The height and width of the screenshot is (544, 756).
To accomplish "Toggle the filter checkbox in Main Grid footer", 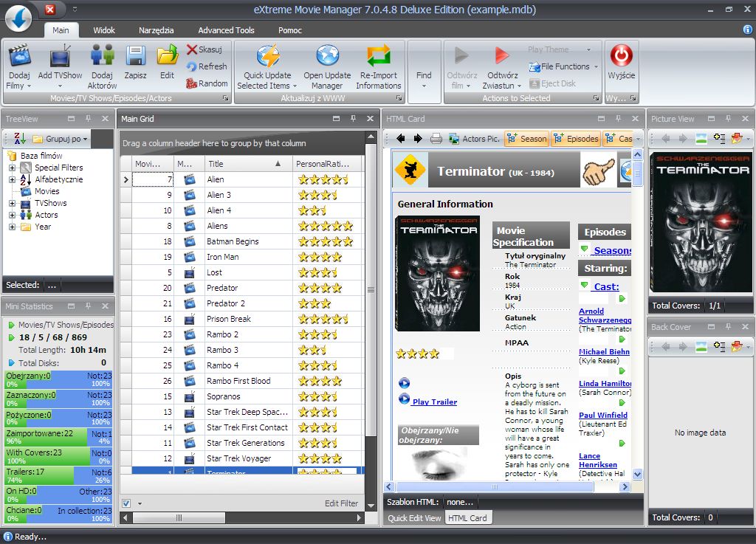I will [x=126, y=503].
